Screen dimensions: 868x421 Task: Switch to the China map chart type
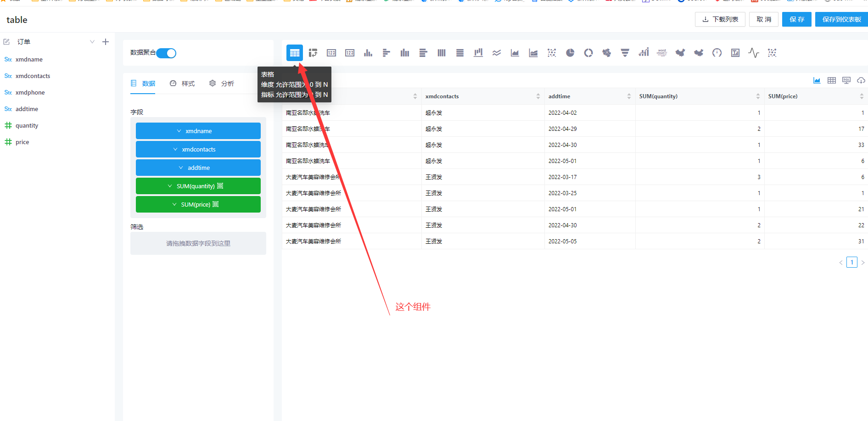tap(680, 53)
